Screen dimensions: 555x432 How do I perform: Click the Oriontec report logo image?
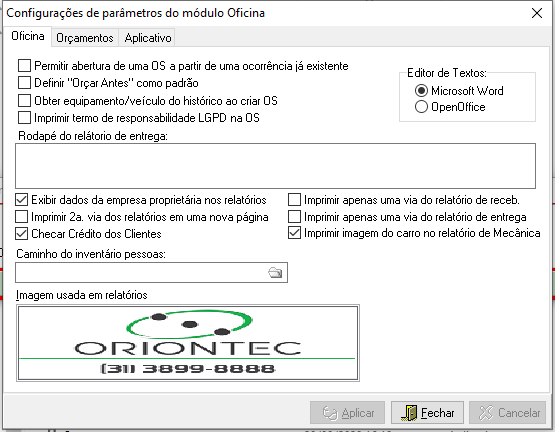click(188, 343)
